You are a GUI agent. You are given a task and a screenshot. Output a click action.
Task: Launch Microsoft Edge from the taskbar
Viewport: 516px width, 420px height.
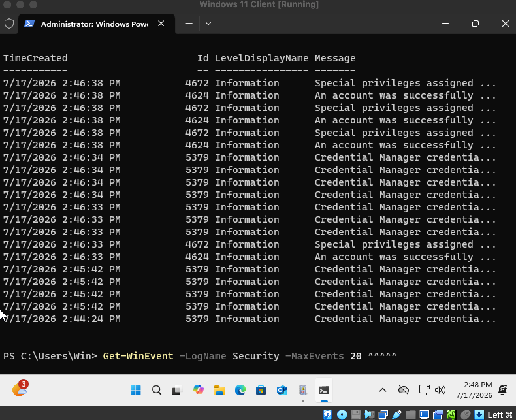(x=240, y=390)
